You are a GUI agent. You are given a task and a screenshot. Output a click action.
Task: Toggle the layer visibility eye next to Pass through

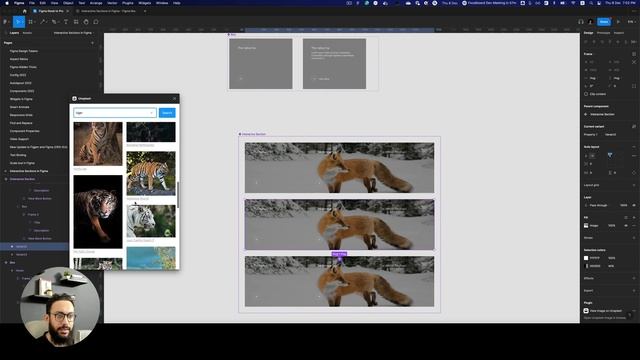(x=634, y=205)
